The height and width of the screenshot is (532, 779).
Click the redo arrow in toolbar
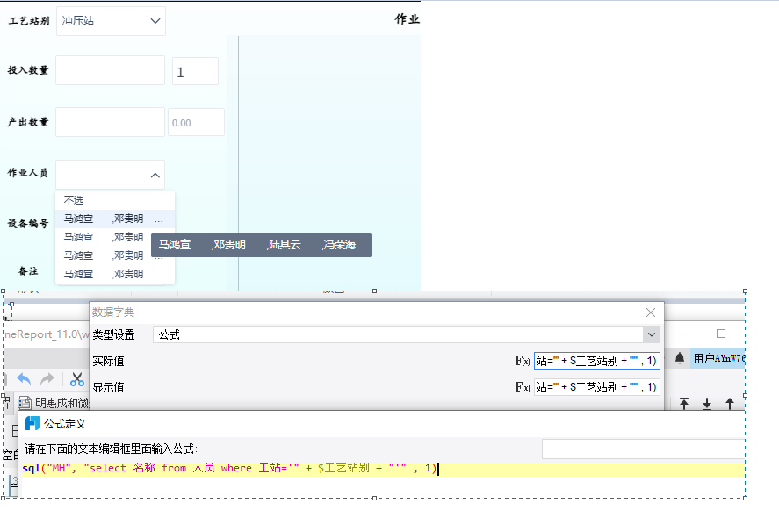[47, 379]
